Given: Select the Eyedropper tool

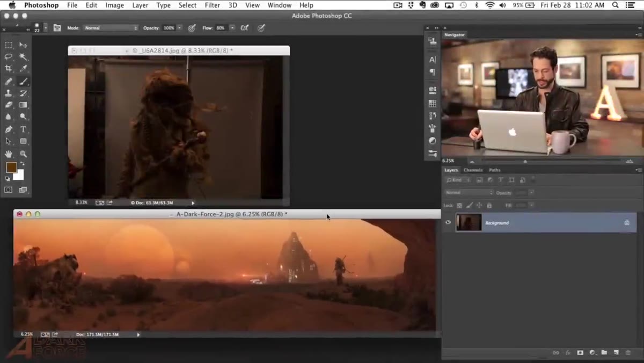Looking at the screenshot, I should (x=23, y=69).
